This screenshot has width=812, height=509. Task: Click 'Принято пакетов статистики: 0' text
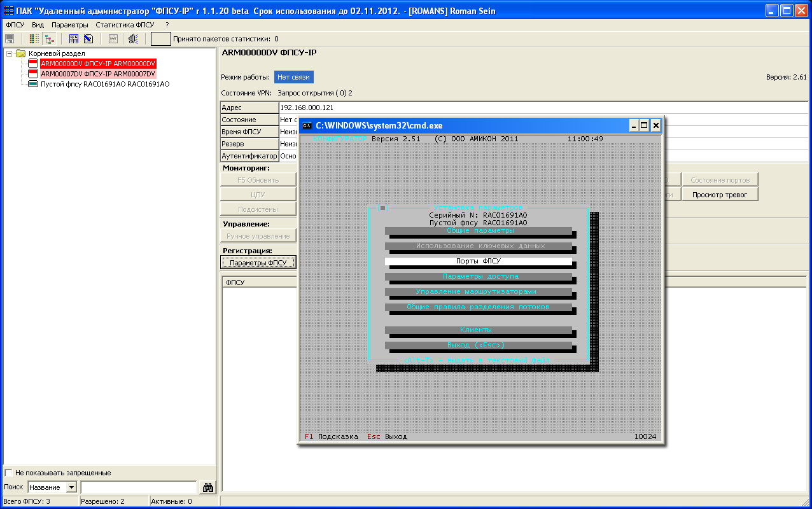coord(225,39)
